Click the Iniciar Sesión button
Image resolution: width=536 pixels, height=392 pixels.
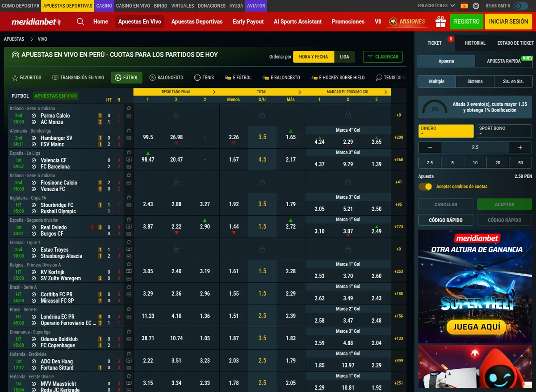[508, 21]
